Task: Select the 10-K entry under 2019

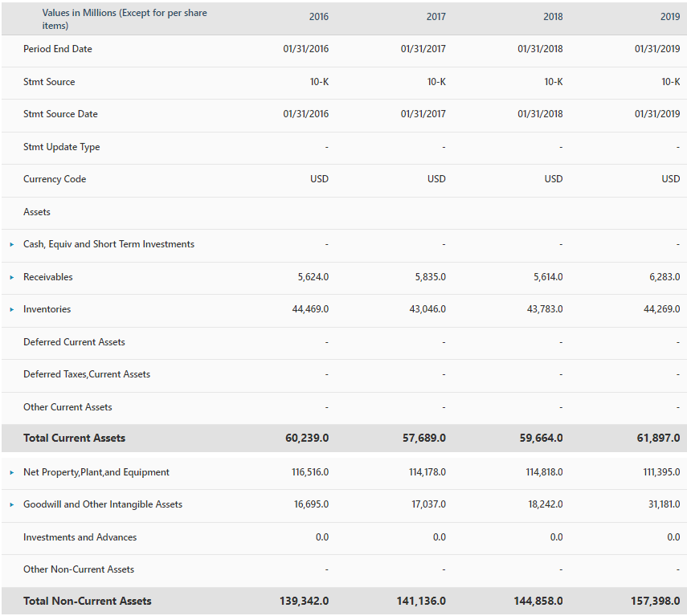Action: [669, 81]
